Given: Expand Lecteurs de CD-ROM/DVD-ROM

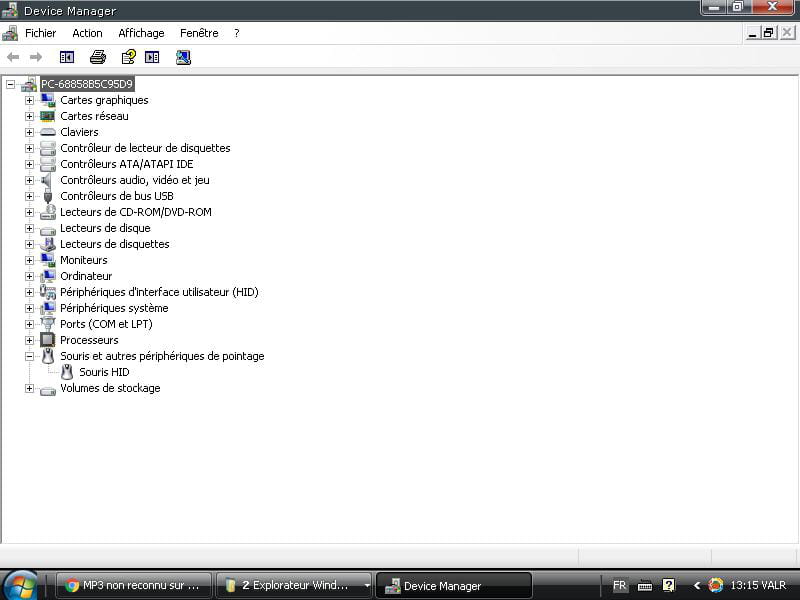Looking at the screenshot, I should coord(29,212).
